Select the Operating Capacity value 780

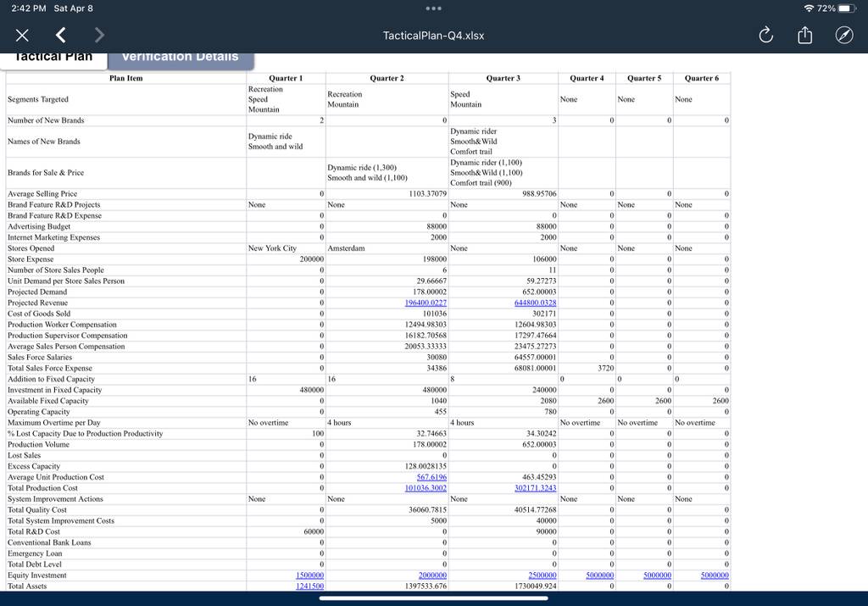pos(550,412)
